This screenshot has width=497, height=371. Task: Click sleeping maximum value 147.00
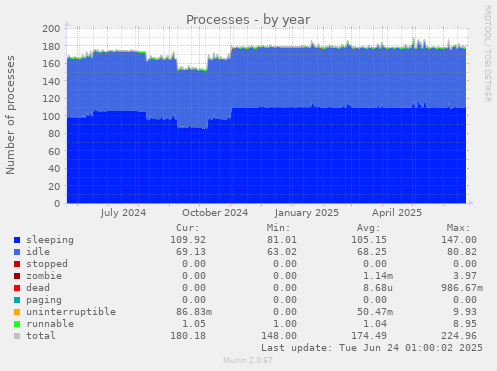click(x=459, y=240)
